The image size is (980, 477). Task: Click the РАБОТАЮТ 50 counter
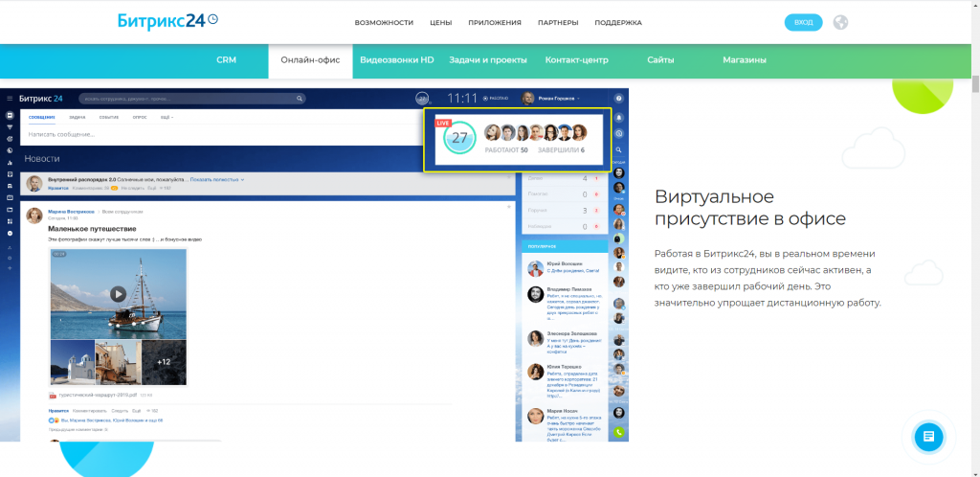[x=506, y=150]
